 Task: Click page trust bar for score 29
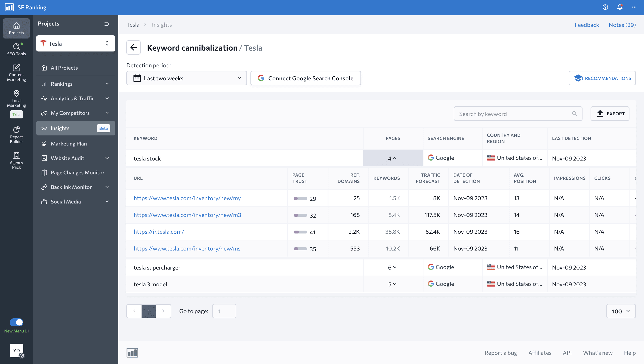pos(300,198)
